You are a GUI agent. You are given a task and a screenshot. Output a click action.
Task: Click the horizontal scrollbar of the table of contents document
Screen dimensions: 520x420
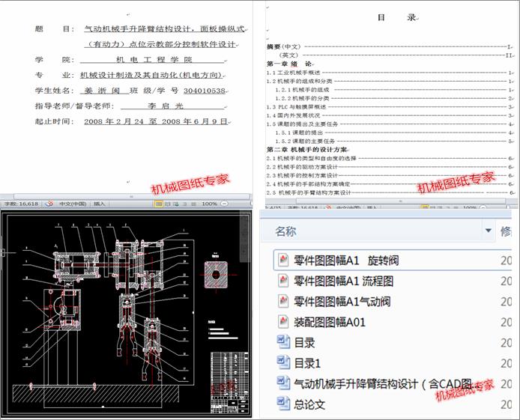pyautogui.click(x=400, y=201)
